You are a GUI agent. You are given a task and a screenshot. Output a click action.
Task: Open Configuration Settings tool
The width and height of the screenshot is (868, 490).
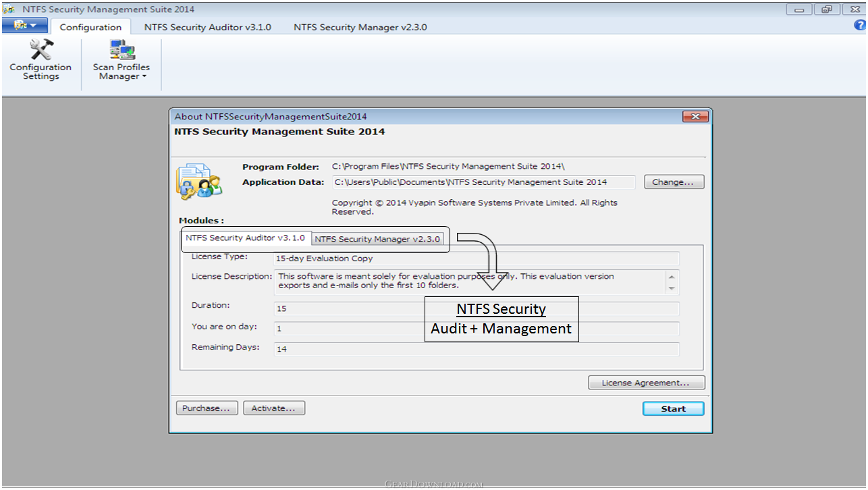click(x=40, y=61)
